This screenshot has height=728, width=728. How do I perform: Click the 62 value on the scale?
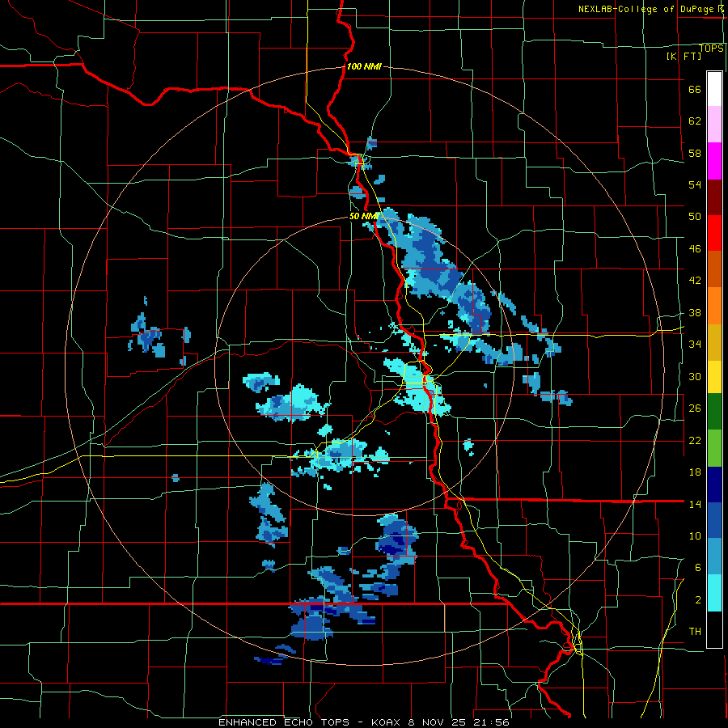[695, 121]
